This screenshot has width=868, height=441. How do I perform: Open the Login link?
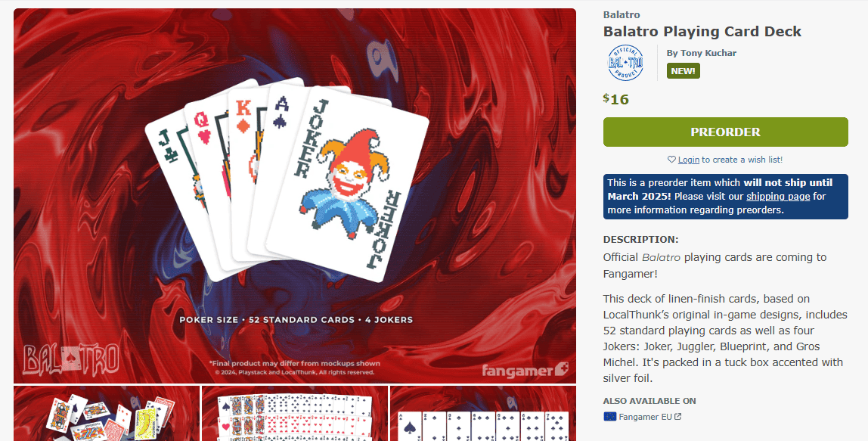click(689, 160)
